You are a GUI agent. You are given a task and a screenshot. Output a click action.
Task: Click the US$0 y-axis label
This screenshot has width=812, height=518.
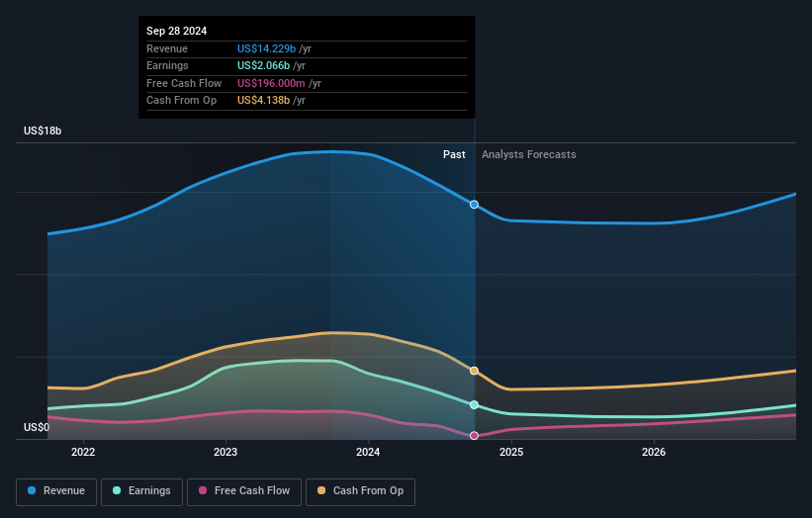point(37,427)
